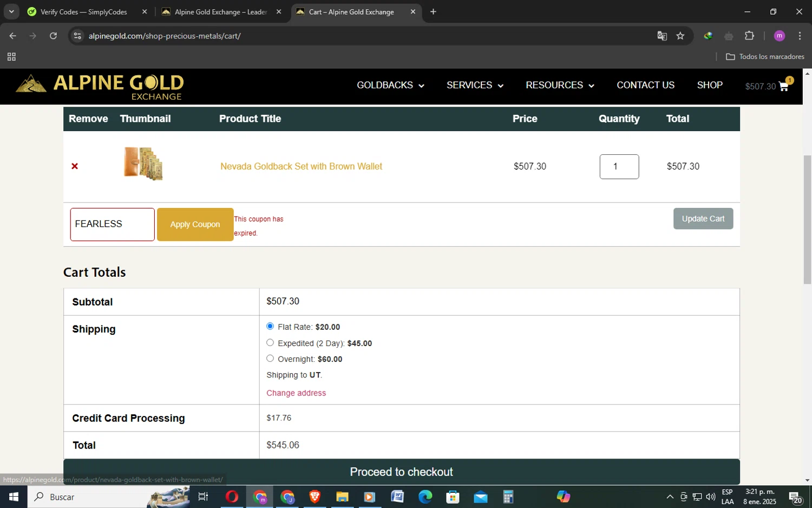Open new browser tab with plus
Image resolution: width=812 pixels, height=508 pixels.
point(433,11)
